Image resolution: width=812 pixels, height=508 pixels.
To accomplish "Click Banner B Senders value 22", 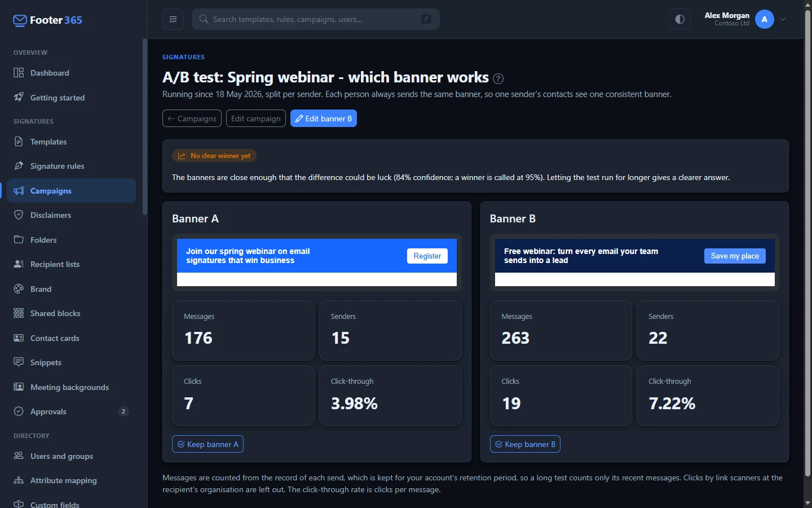I will [x=658, y=338].
